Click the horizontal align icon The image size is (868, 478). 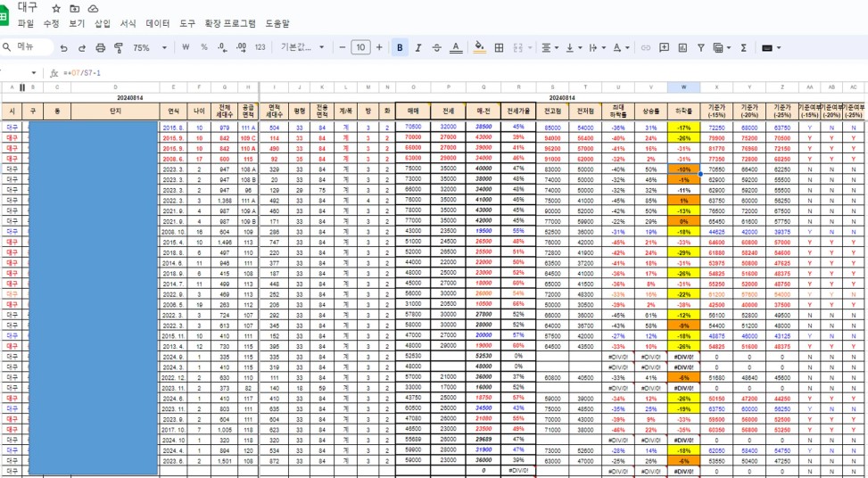546,47
